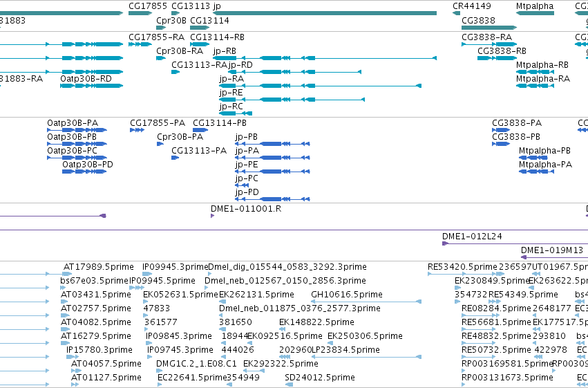
Task: Open the CG13114 gene label
Action: point(209,21)
